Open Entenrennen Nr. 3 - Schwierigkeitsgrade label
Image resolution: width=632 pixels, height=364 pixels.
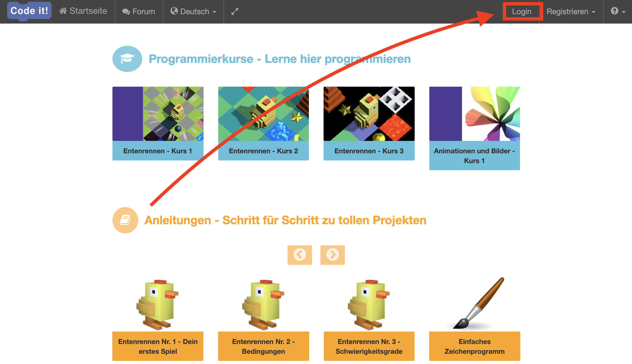click(x=369, y=346)
